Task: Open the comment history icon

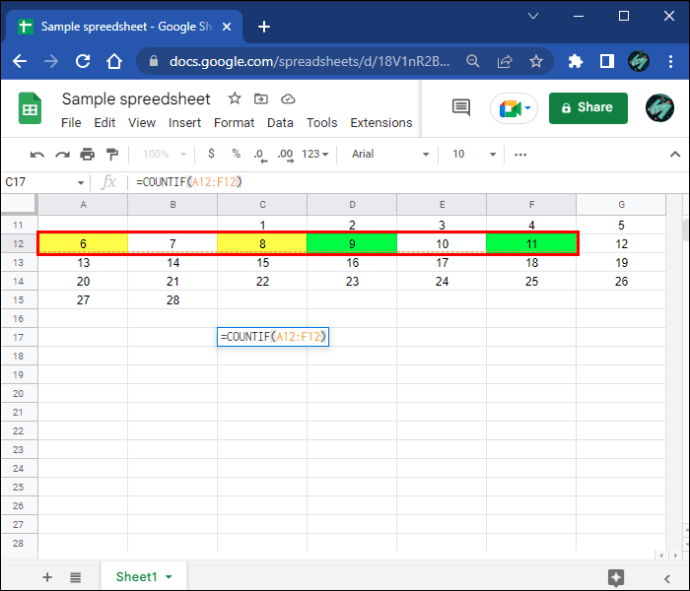Action: [x=461, y=108]
